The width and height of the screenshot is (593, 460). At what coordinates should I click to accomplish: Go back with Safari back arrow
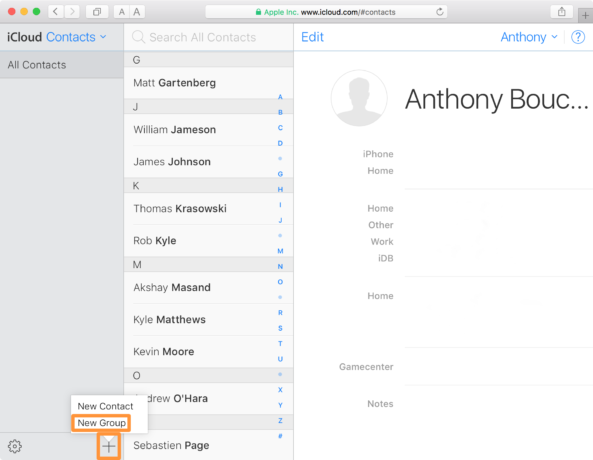(x=56, y=12)
